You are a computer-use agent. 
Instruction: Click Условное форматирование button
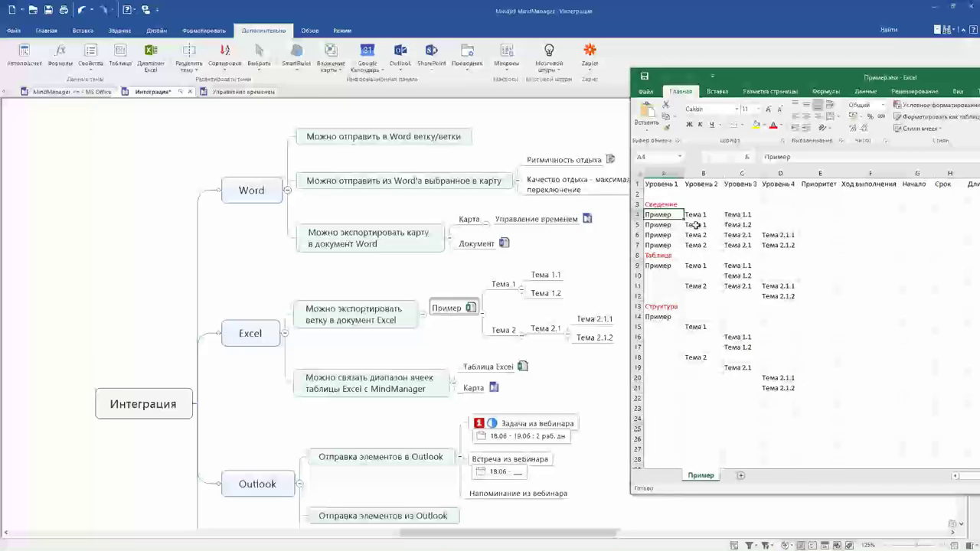click(x=937, y=105)
